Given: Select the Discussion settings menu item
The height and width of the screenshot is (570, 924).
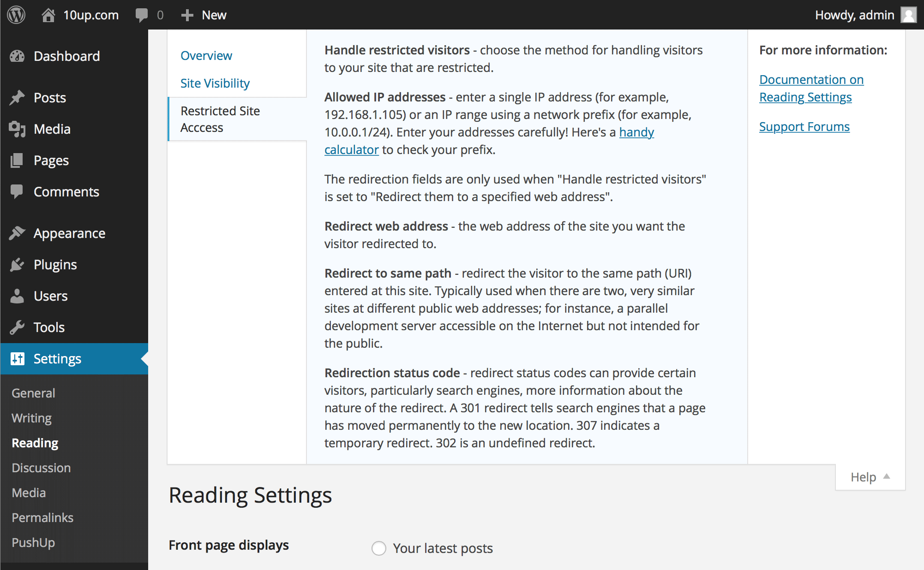Looking at the screenshot, I should [42, 466].
